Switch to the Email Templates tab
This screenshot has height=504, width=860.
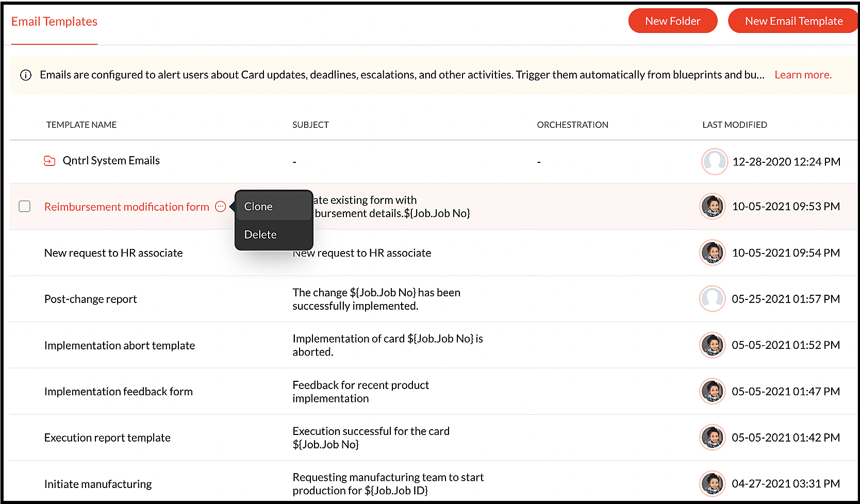[x=54, y=21]
